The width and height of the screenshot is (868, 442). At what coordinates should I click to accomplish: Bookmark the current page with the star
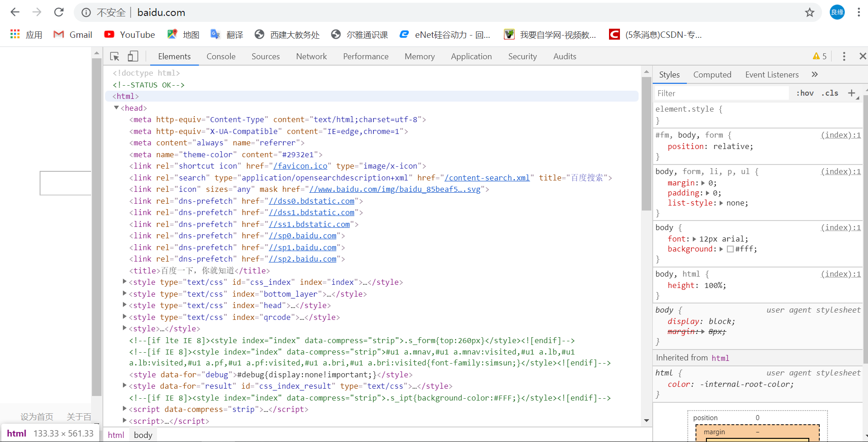[x=810, y=12]
